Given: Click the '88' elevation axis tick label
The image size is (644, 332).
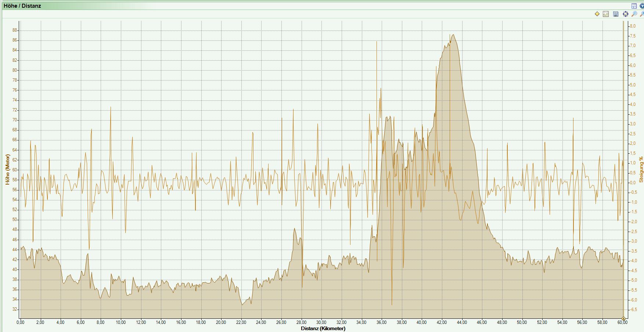Looking at the screenshot, I should click(x=15, y=30).
